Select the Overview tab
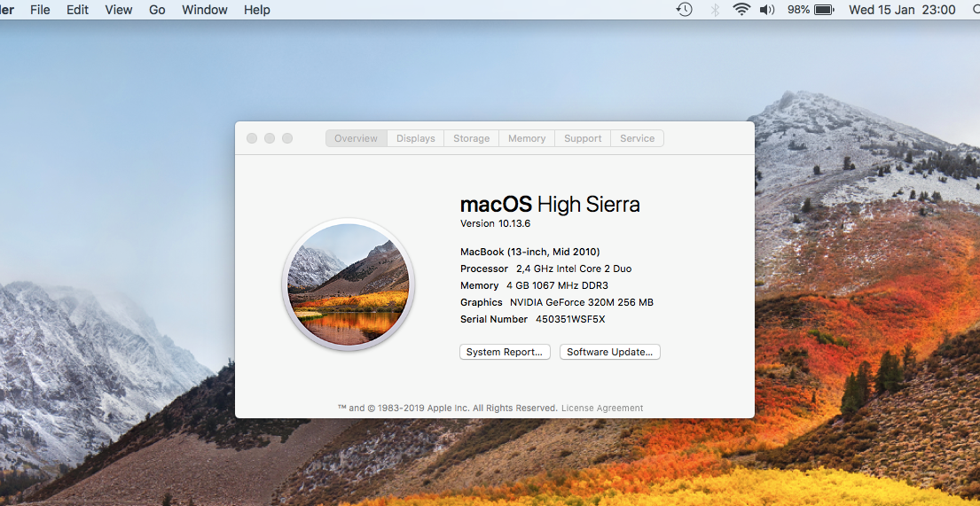Image resolution: width=980 pixels, height=506 pixels. pyautogui.click(x=357, y=138)
